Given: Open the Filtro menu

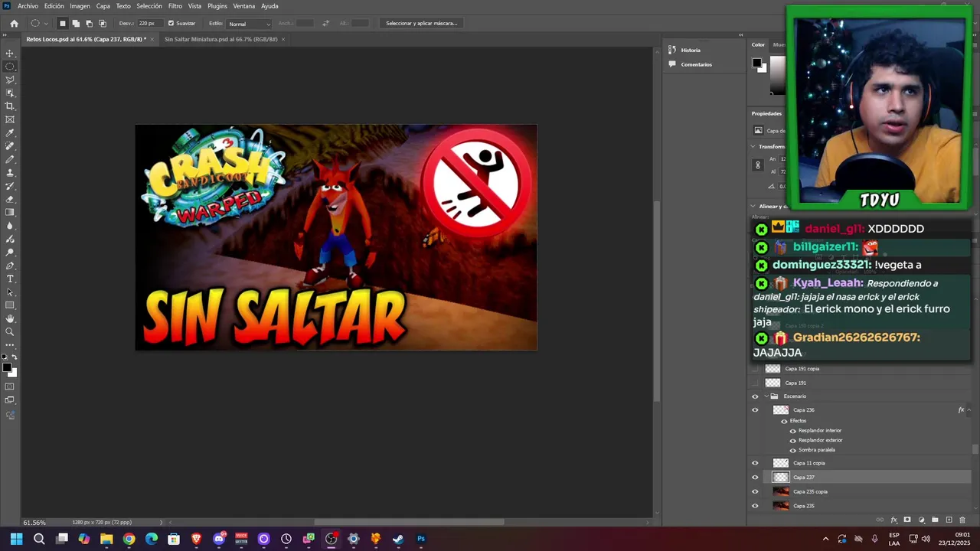Looking at the screenshot, I should point(175,6).
